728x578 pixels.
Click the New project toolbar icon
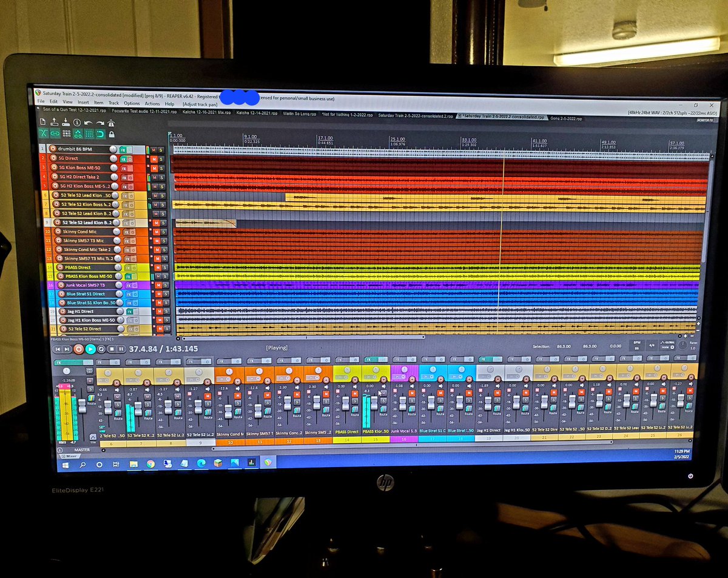(42, 121)
